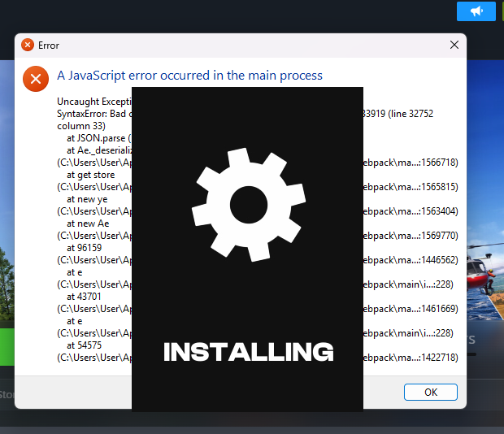This screenshot has width=504, height=434.
Task: Close the Error dialog with the X
Action: coord(454,46)
